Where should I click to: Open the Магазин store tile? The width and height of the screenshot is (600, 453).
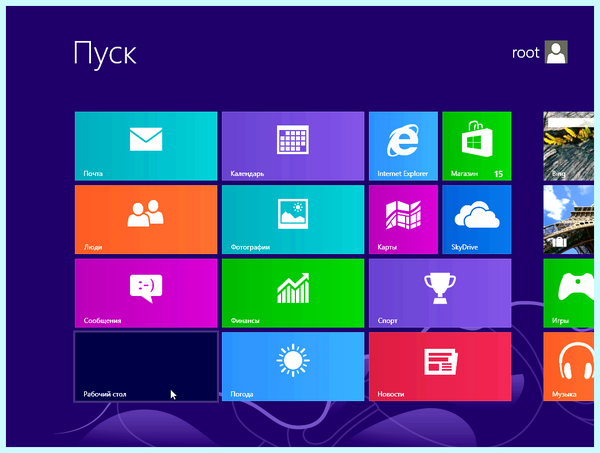point(477,146)
